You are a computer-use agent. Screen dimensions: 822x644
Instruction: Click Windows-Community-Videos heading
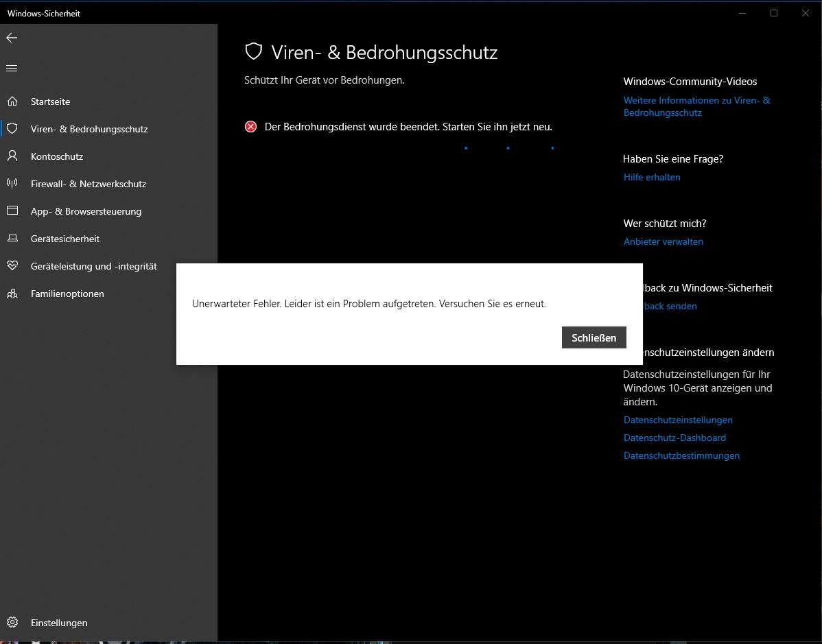(x=690, y=82)
